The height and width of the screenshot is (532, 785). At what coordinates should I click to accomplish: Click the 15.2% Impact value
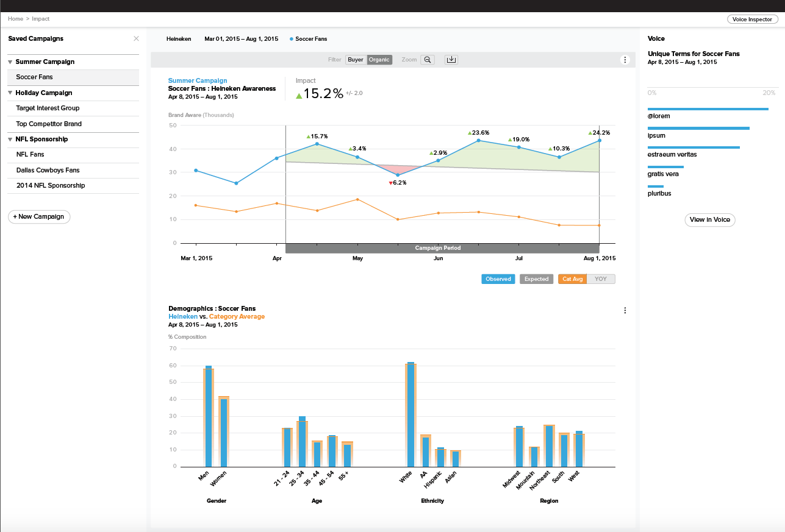tap(319, 94)
